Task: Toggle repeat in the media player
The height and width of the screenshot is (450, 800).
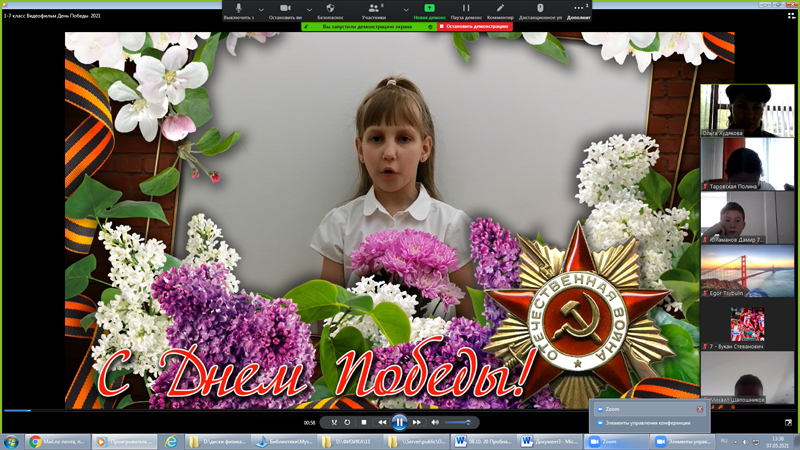Action: [x=347, y=422]
